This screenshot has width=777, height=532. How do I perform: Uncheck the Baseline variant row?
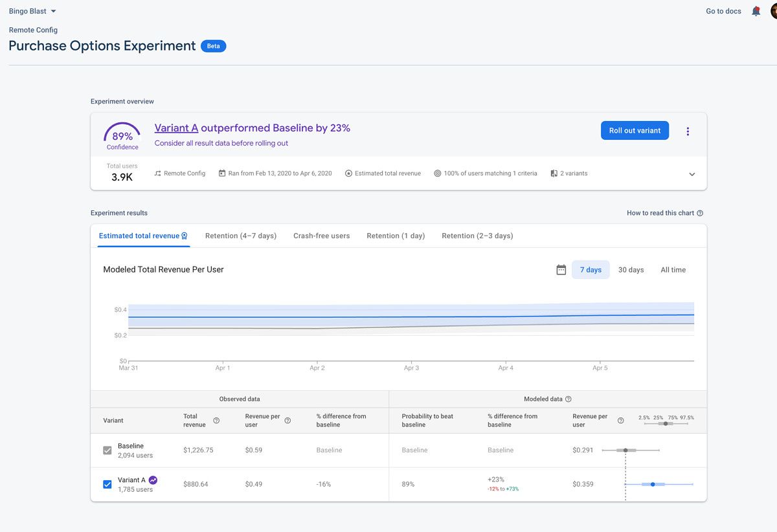(107, 450)
